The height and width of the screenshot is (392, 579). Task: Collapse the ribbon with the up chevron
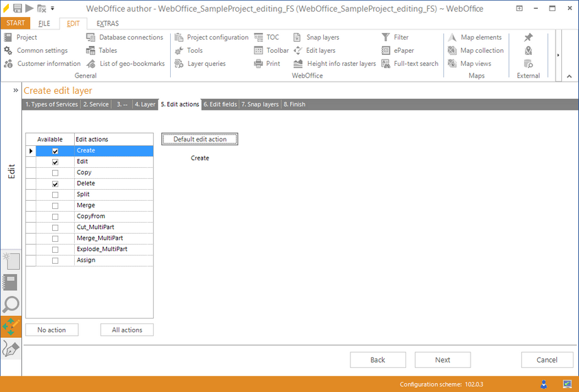click(569, 76)
